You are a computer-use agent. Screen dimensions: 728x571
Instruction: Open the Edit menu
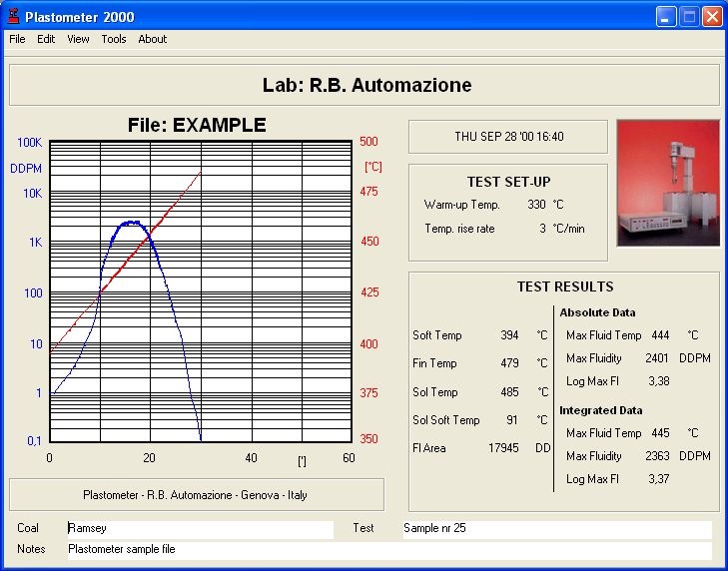click(x=46, y=39)
